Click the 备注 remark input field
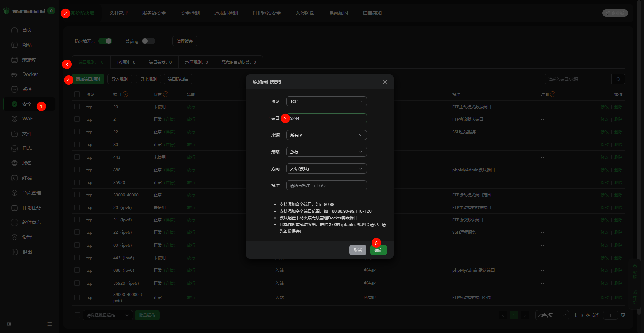This screenshot has width=644, height=333. [x=326, y=185]
